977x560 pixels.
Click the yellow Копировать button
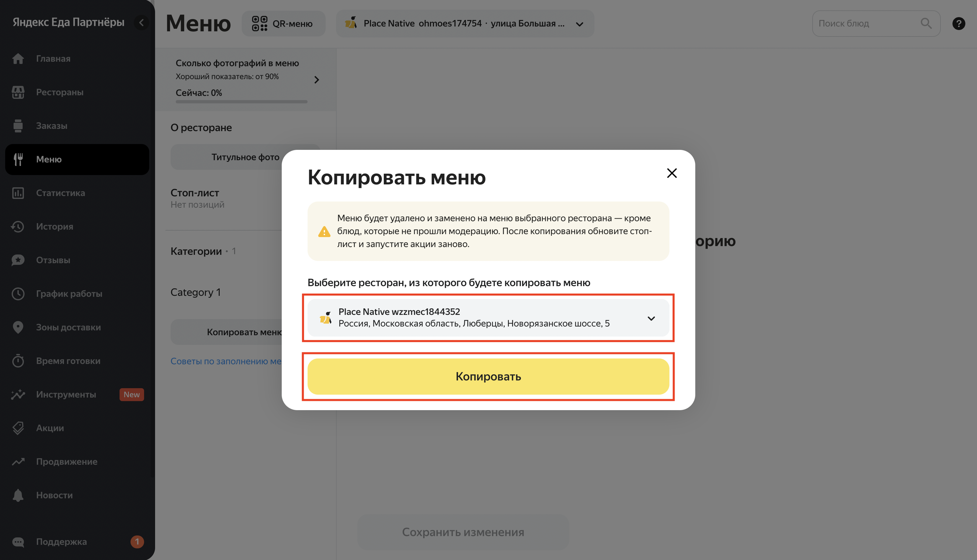488,376
